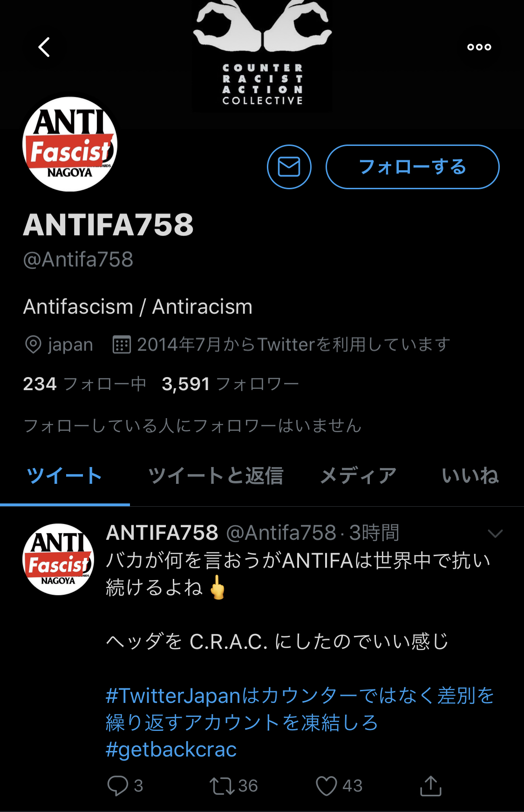This screenshot has width=524, height=812.
Task: Tap the japan location pin icon
Action: (x=33, y=345)
